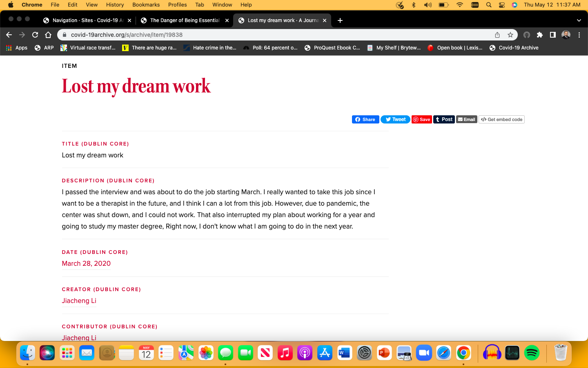
Task: Go back to the previous page
Action: point(9,35)
